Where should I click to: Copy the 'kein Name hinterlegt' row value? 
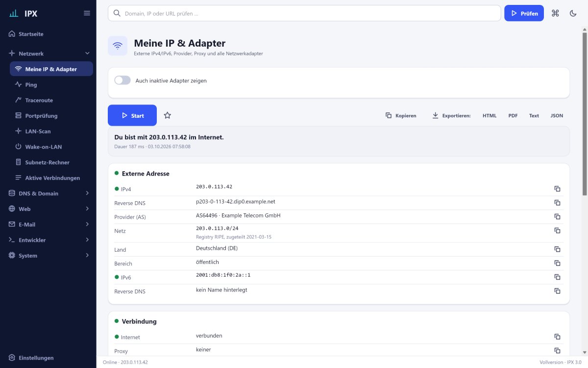pos(557,291)
